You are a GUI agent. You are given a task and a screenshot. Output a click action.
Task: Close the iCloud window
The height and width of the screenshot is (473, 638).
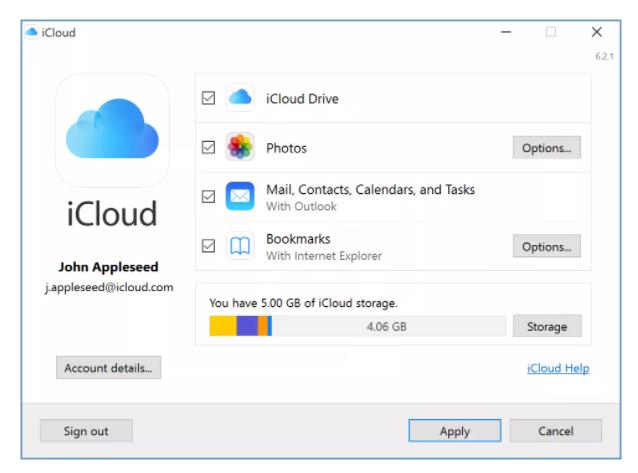(x=596, y=32)
